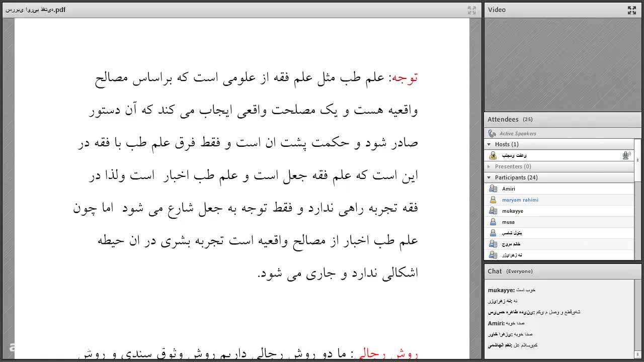Viewport: 644px width, 362px height.
Task: Collapse the Participants (24) group
Action: point(489,177)
